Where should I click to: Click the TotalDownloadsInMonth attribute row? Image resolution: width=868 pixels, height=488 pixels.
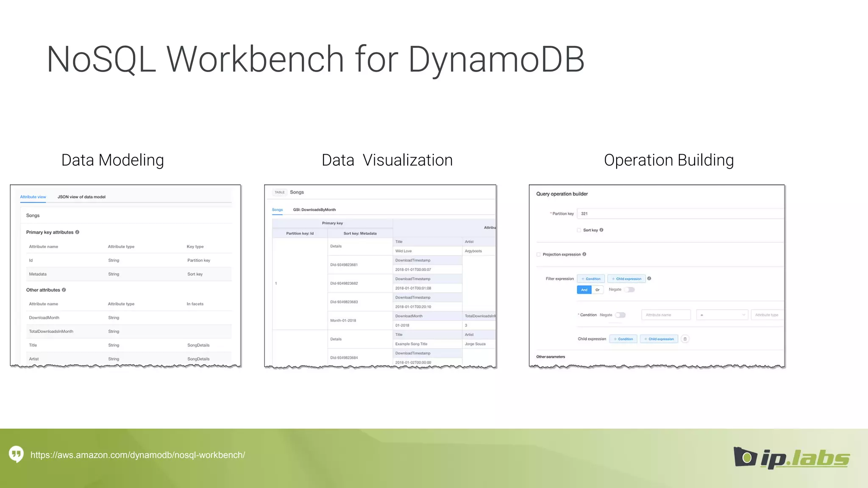point(129,331)
